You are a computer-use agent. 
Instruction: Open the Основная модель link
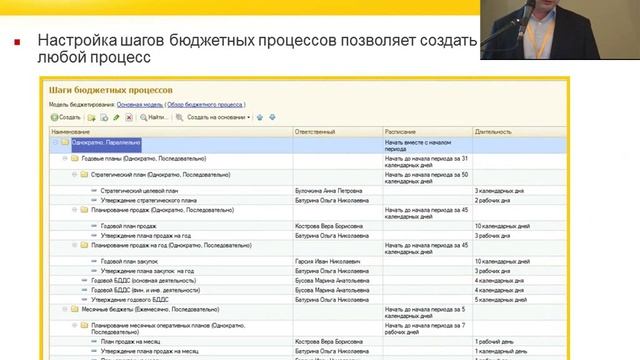tap(140, 105)
